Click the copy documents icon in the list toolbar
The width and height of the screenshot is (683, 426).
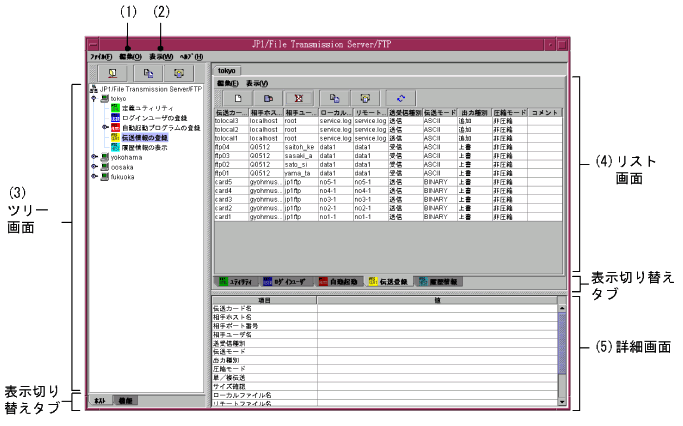[335, 99]
